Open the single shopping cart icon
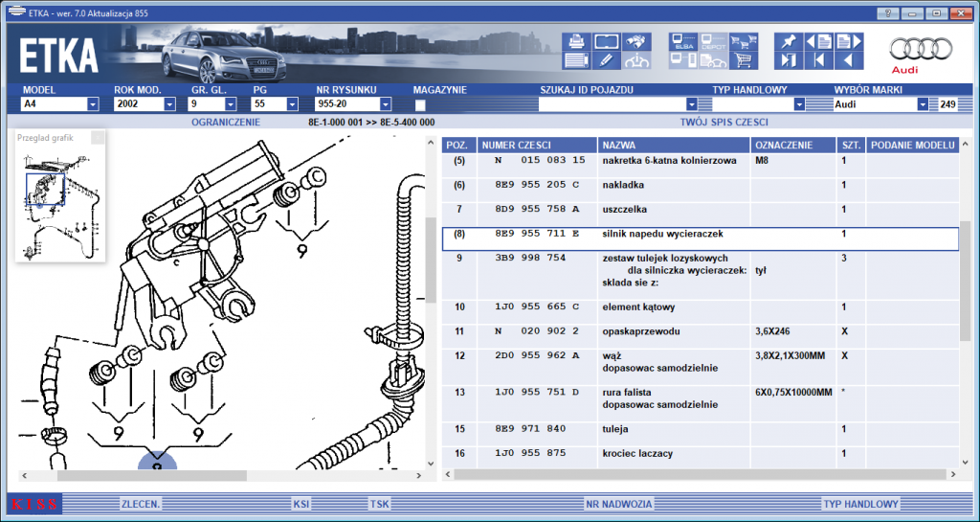The width and height of the screenshot is (980, 522). tap(744, 60)
